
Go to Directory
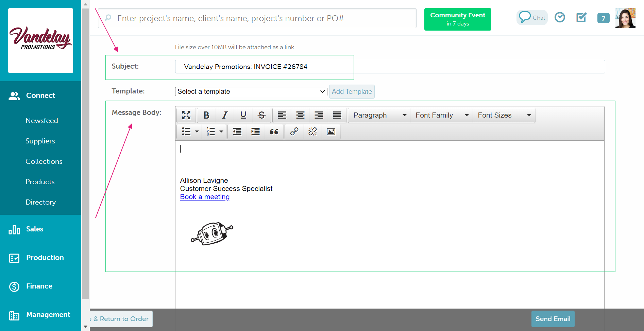point(40,202)
